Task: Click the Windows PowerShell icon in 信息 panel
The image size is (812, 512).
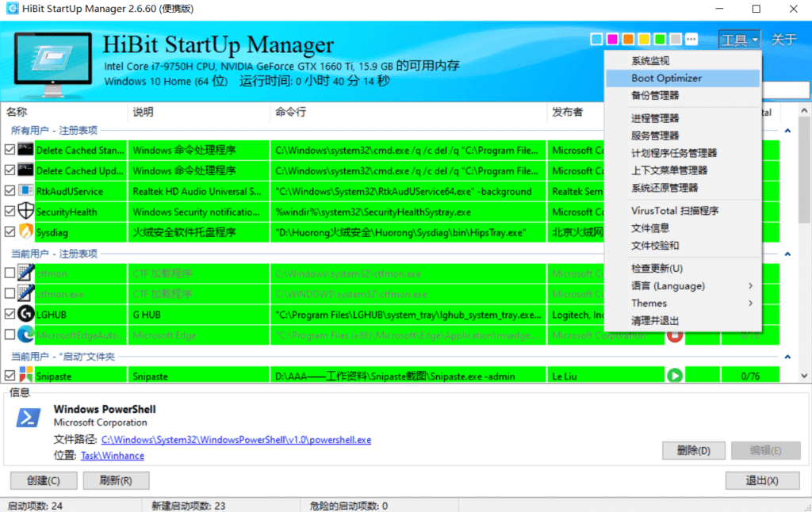Action: point(28,417)
